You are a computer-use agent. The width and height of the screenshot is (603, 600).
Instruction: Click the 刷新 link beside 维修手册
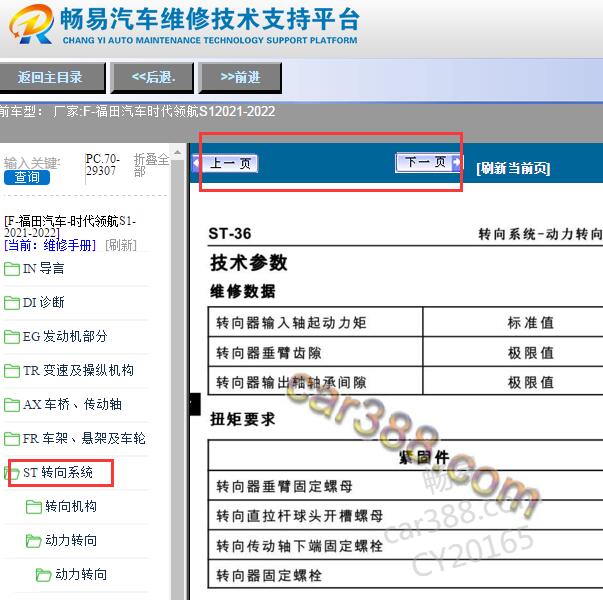pyautogui.click(x=121, y=245)
